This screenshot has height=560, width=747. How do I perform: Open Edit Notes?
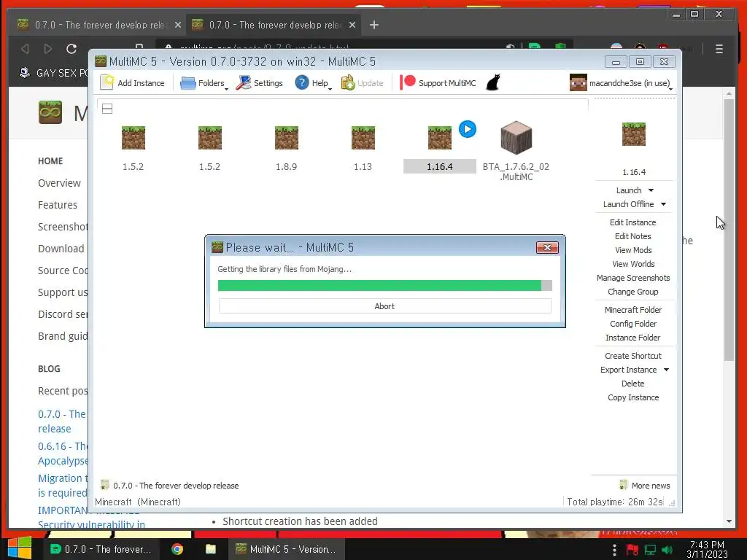click(632, 236)
